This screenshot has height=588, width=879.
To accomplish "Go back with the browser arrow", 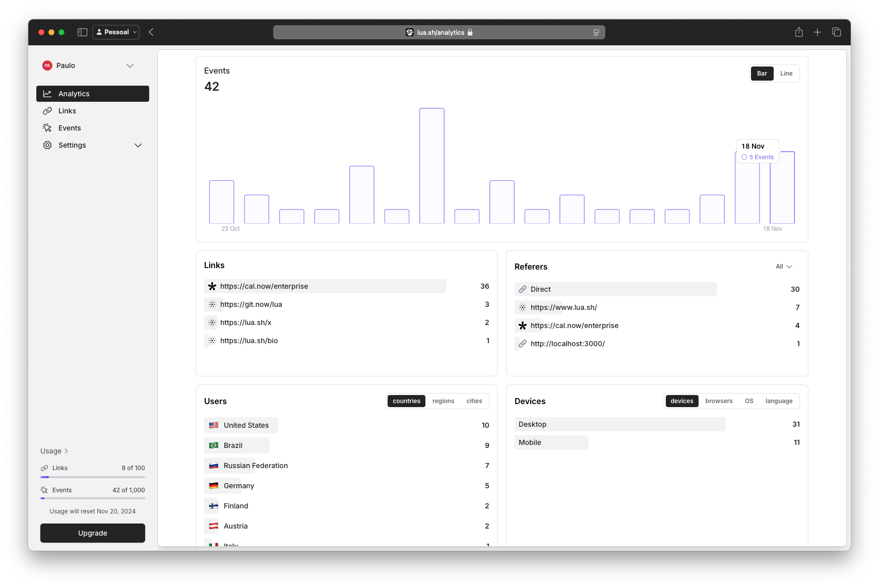I will [x=151, y=32].
